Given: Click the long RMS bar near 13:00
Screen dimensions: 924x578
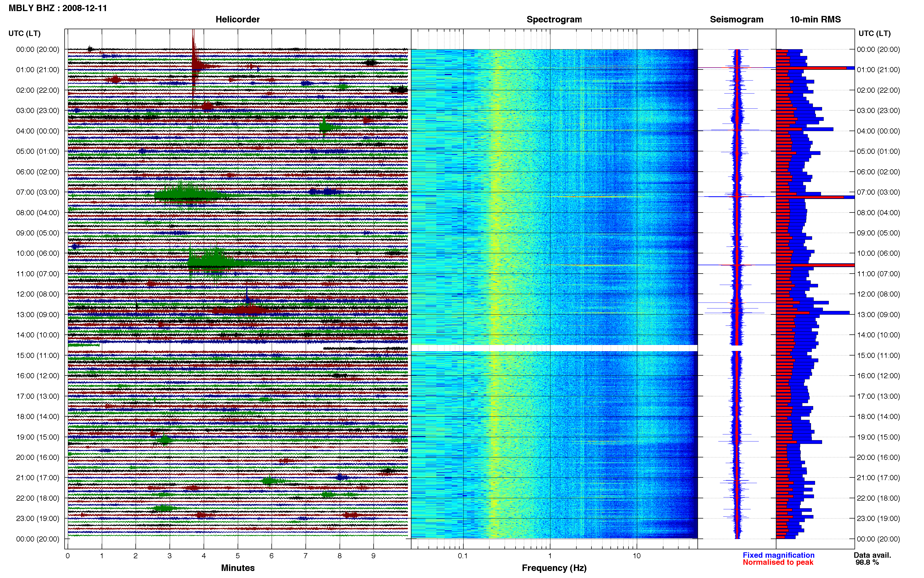Looking at the screenshot, I should pos(813,313).
